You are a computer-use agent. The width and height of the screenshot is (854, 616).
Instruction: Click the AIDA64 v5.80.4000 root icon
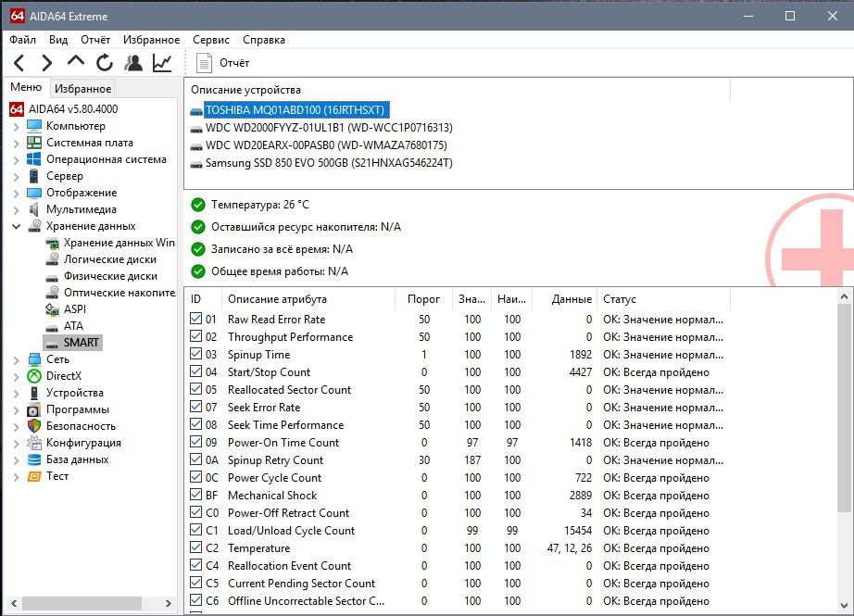click(x=17, y=109)
